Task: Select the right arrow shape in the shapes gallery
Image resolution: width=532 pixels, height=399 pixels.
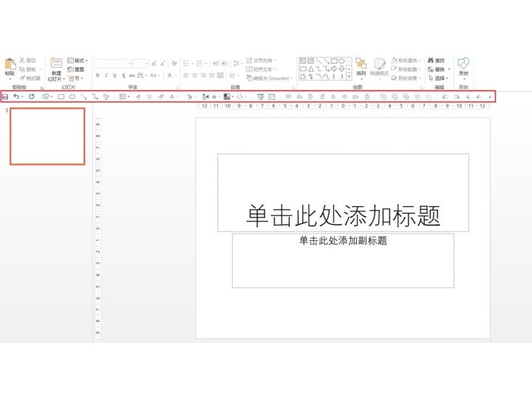Action: coord(334,69)
